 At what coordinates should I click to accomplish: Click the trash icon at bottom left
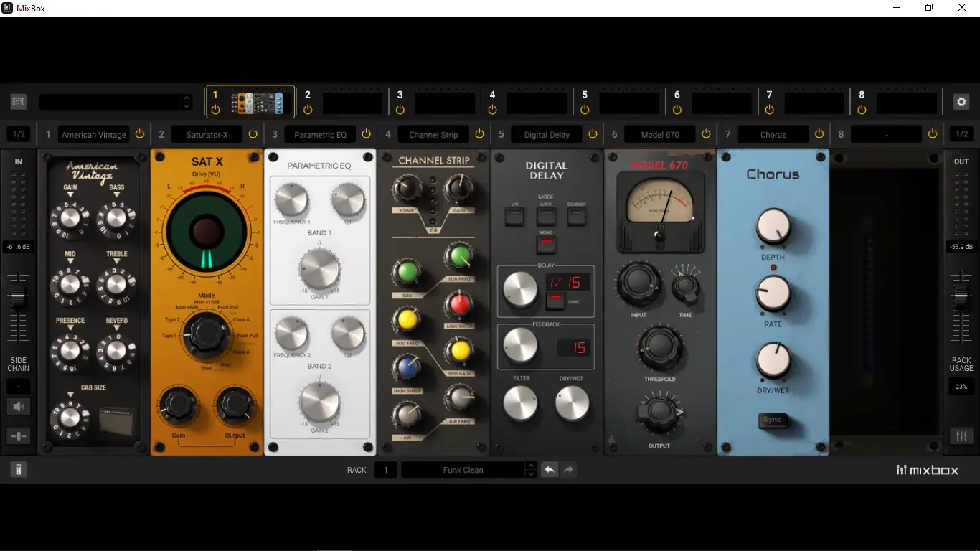17,469
